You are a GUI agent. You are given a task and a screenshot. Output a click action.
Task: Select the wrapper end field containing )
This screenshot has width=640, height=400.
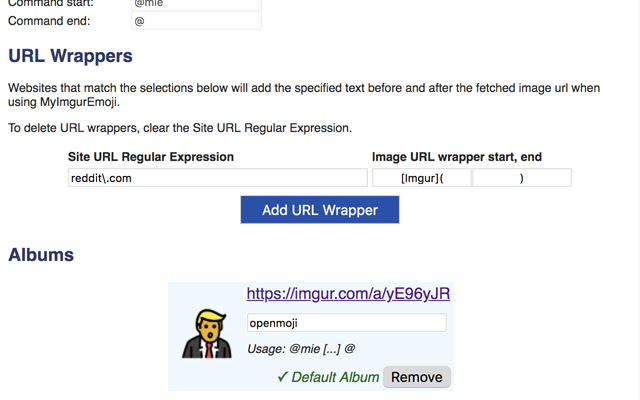521,178
